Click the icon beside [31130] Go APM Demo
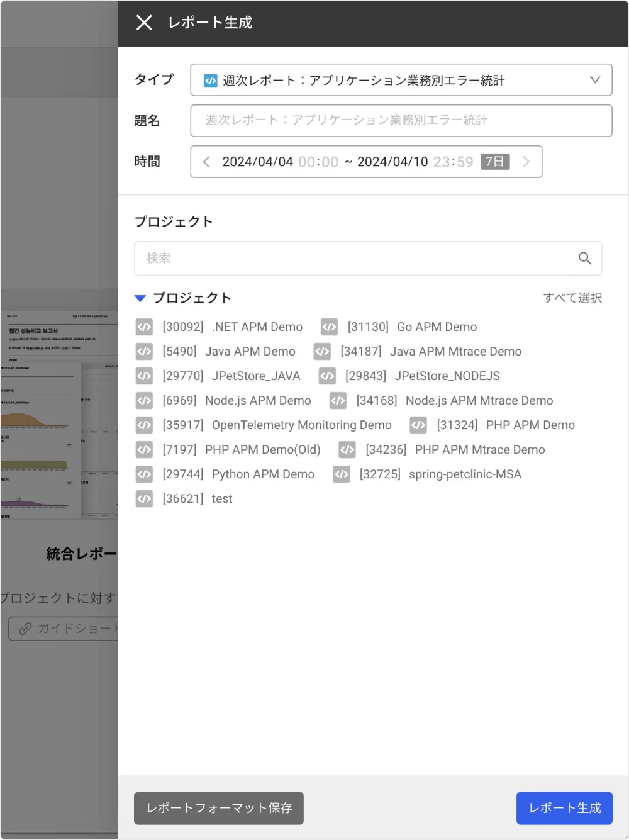This screenshot has height=840, width=629. tap(329, 327)
